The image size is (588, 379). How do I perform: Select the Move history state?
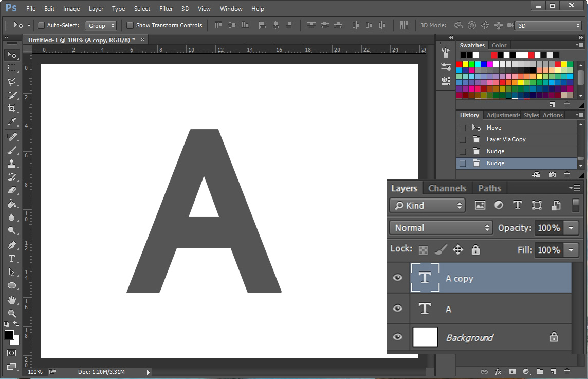(517, 128)
